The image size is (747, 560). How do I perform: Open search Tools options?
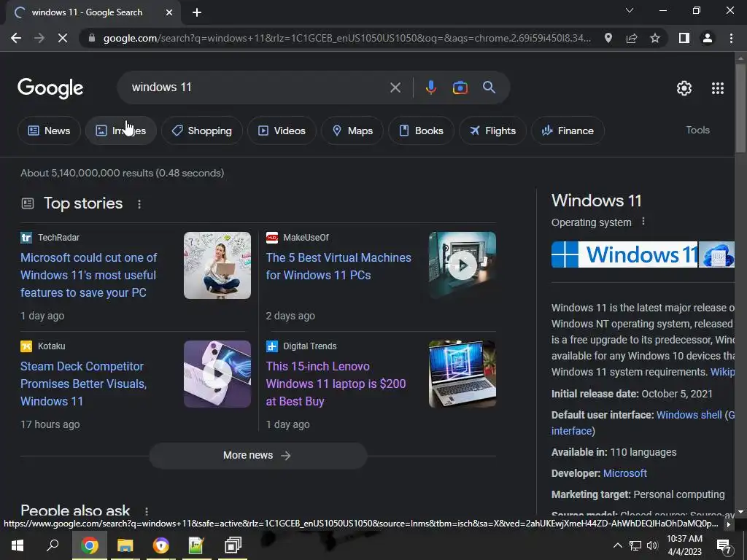tap(697, 130)
